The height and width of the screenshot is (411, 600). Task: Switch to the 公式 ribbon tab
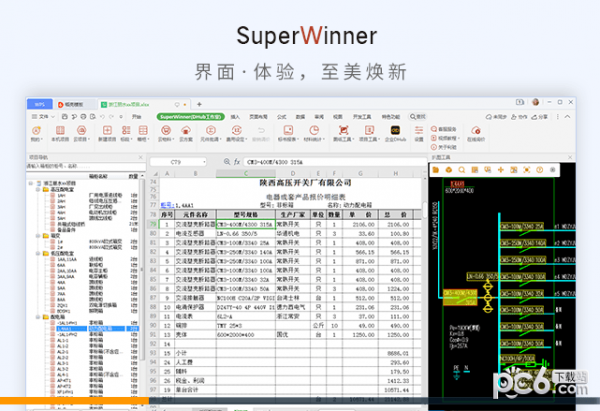pyautogui.click(x=282, y=117)
